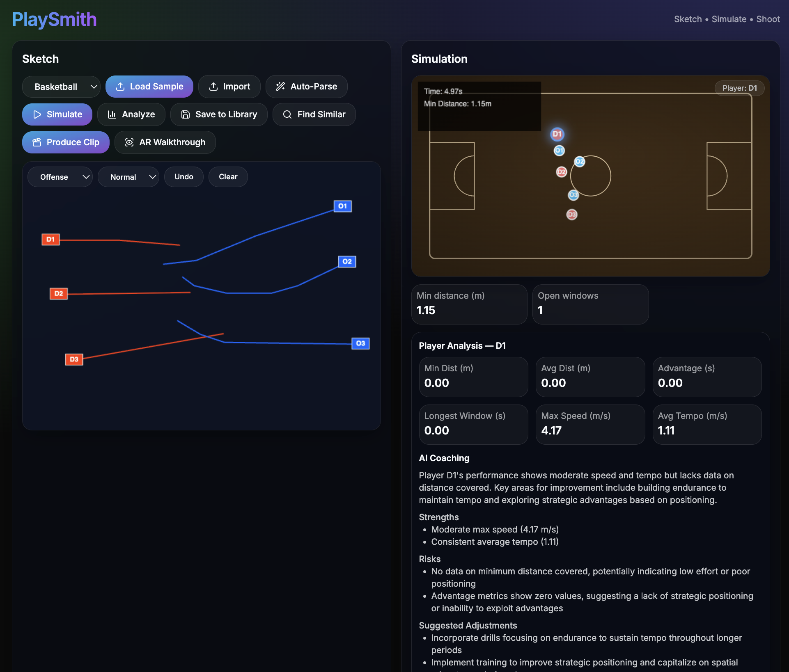The width and height of the screenshot is (789, 672).
Task: Open the Basketball sport dropdown
Action: [61, 87]
